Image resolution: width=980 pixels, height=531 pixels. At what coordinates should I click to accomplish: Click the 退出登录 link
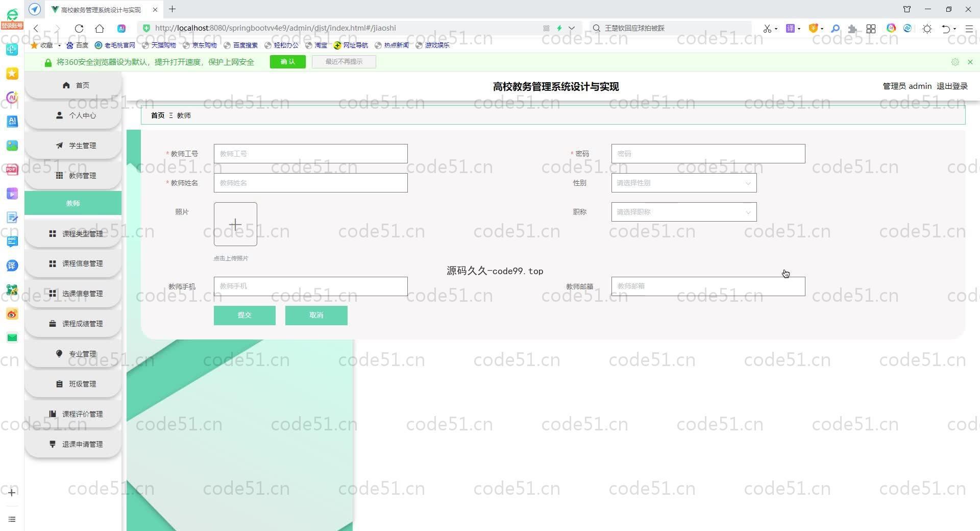point(952,86)
